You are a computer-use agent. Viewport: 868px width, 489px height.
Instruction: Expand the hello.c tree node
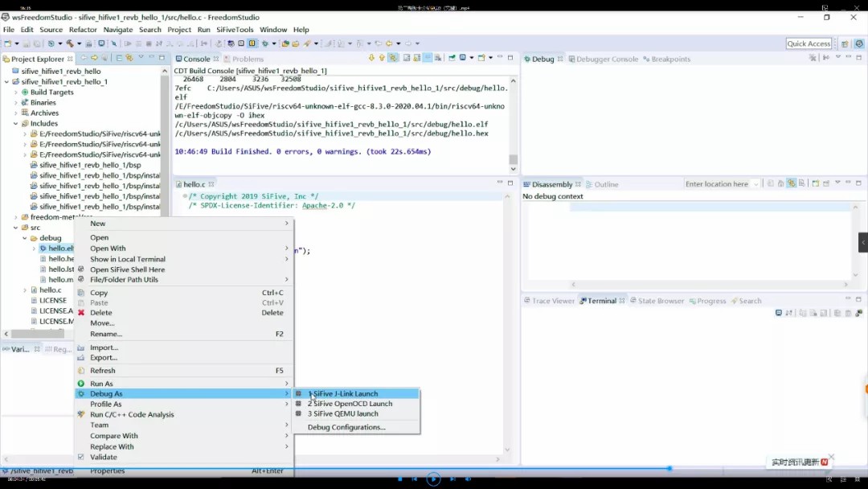click(x=24, y=290)
